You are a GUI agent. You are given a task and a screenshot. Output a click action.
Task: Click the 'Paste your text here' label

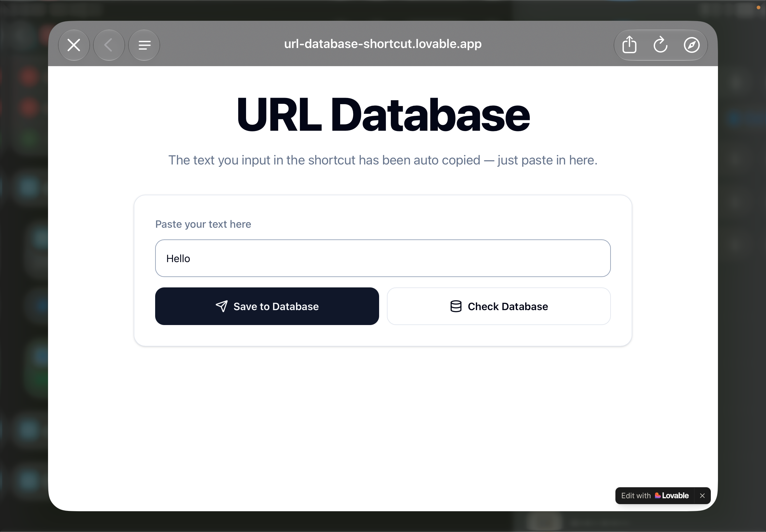click(203, 224)
